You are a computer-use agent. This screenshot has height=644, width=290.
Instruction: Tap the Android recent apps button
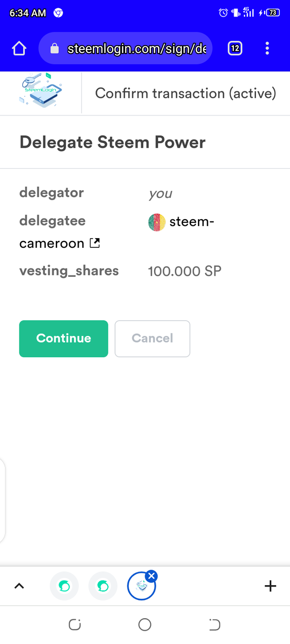[x=75, y=625]
